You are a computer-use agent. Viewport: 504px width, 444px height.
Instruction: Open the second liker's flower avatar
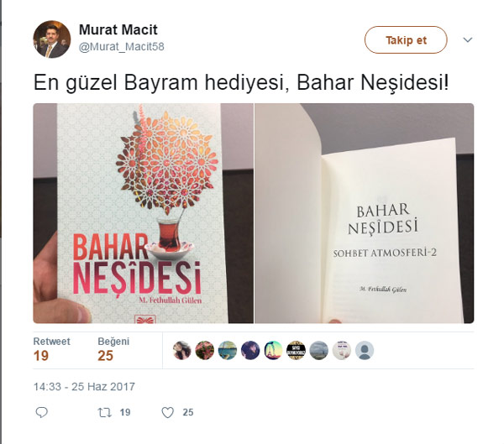204,350
